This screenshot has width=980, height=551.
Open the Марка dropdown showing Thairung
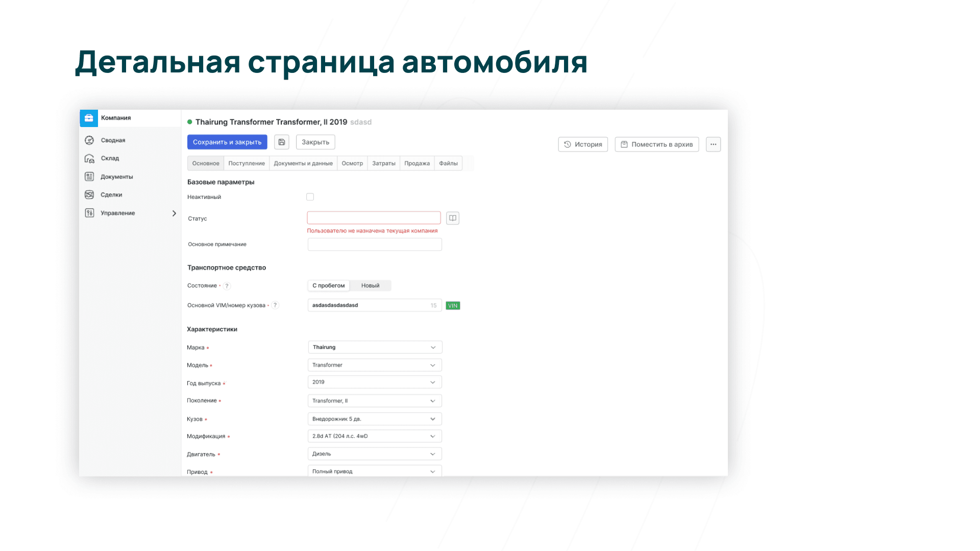click(375, 347)
